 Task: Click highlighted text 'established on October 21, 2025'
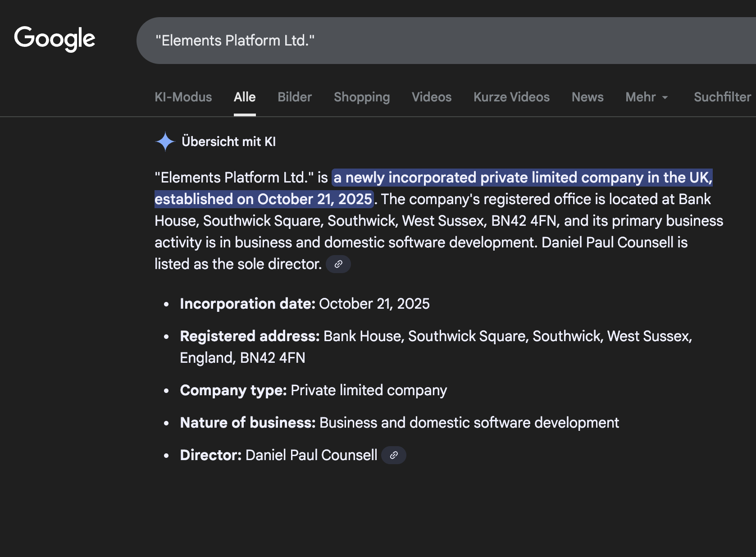pos(264,199)
